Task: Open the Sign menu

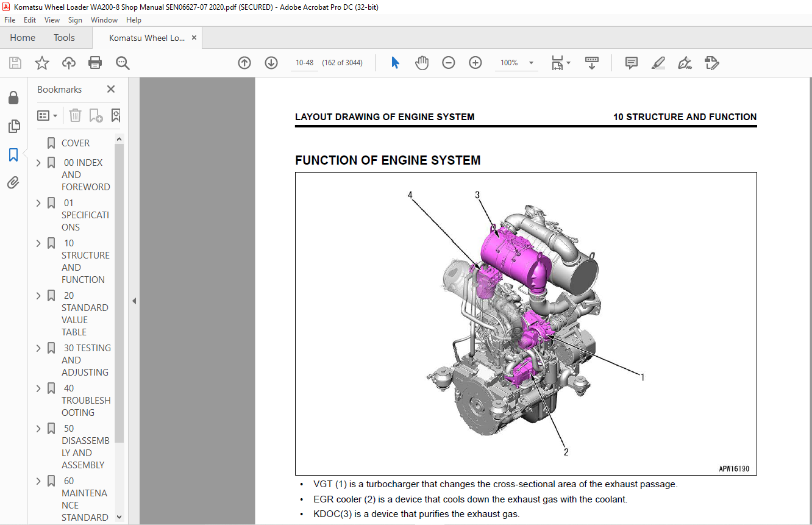Action: (75, 20)
